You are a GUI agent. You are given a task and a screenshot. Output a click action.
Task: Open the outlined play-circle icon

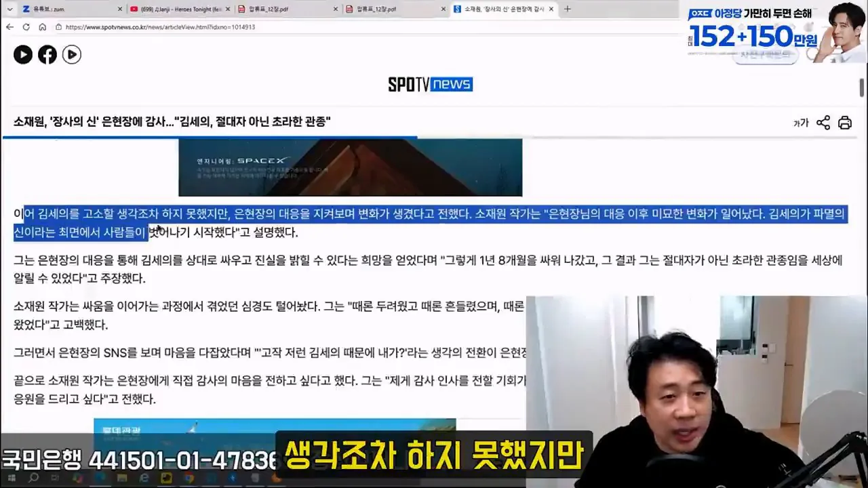[x=72, y=55]
